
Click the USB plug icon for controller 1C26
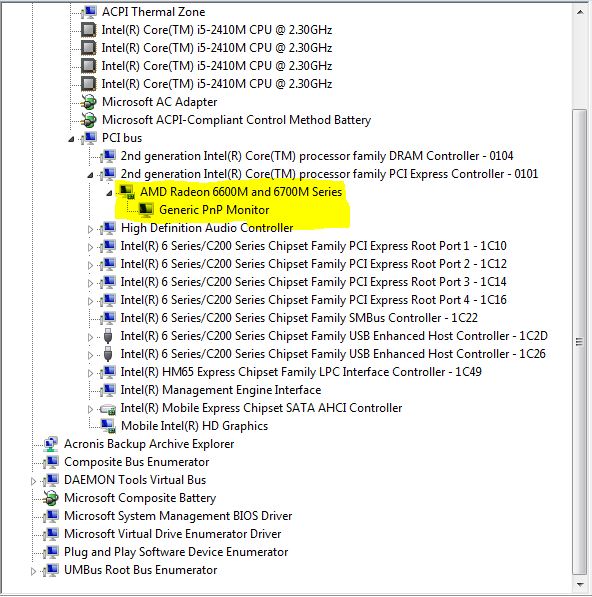[108, 354]
